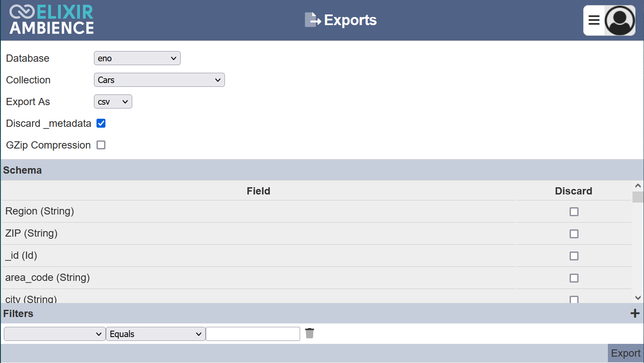The height and width of the screenshot is (363, 644).
Task: Click the Elixir Ambience logo
Action: [x=51, y=20]
